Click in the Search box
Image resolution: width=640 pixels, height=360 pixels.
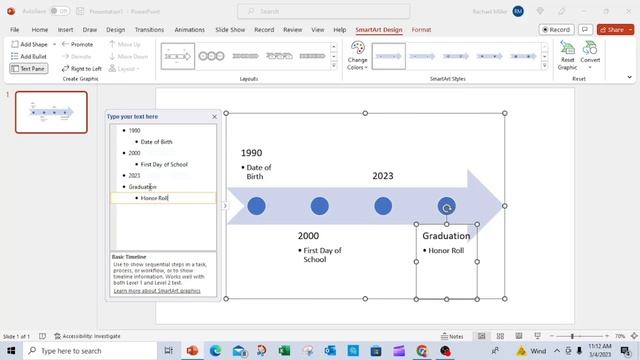(324, 11)
